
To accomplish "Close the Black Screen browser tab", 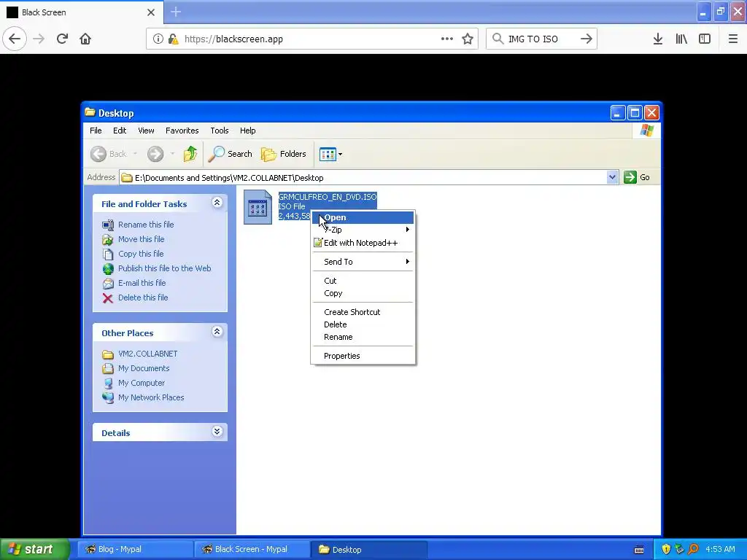I will pyautogui.click(x=151, y=12).
